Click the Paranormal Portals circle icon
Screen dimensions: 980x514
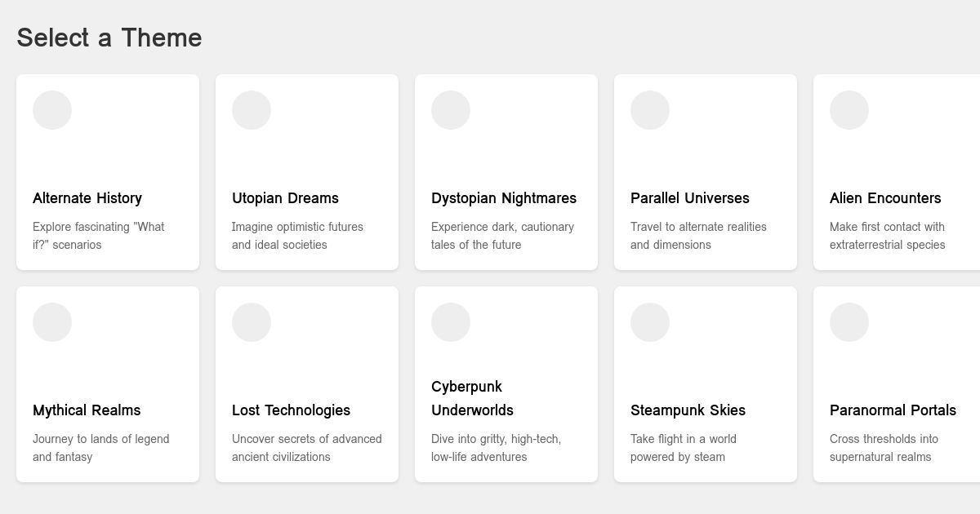pyautogui.click(x=849, y=321)
